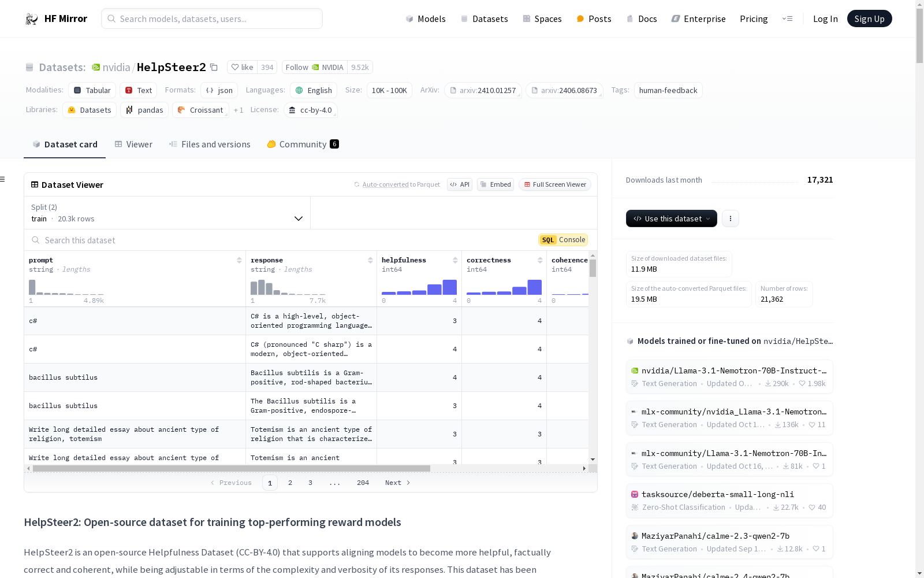Go to page 3 of the dataset
924x578 pixels.
(310, 483)
